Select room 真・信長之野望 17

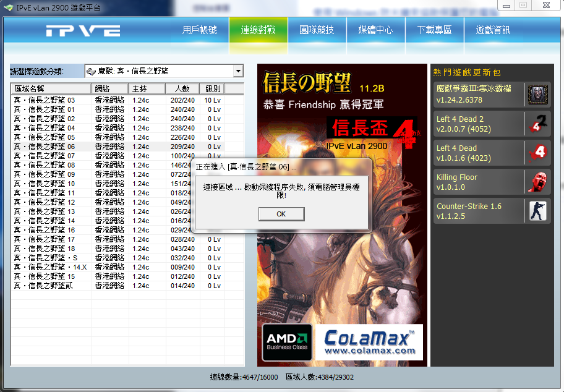click(119, 239)
